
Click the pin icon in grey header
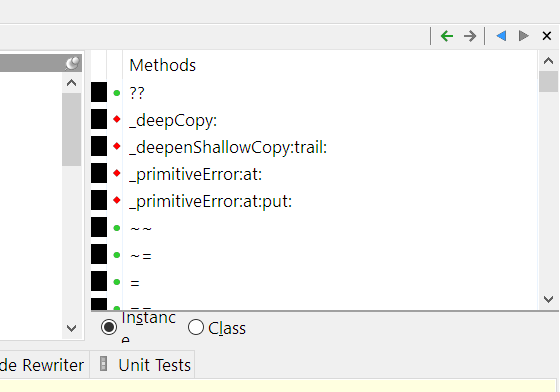pyautogui.click(x=72, y=63)
